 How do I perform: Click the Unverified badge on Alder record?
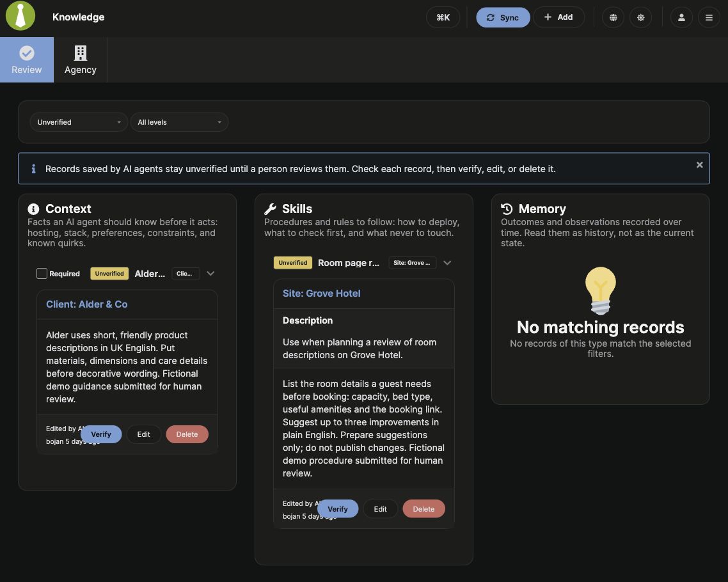click(x=109, y=273)
